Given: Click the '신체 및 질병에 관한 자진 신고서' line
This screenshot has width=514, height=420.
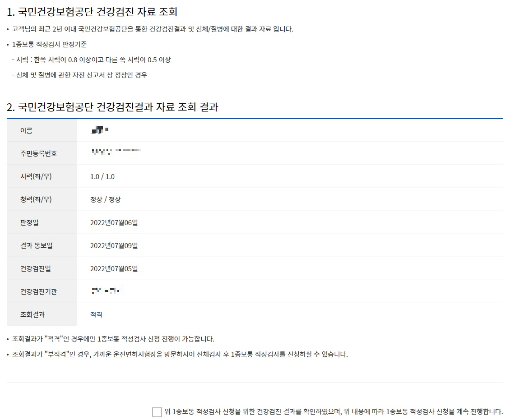Looking at the screenshot, I should 79,75.
